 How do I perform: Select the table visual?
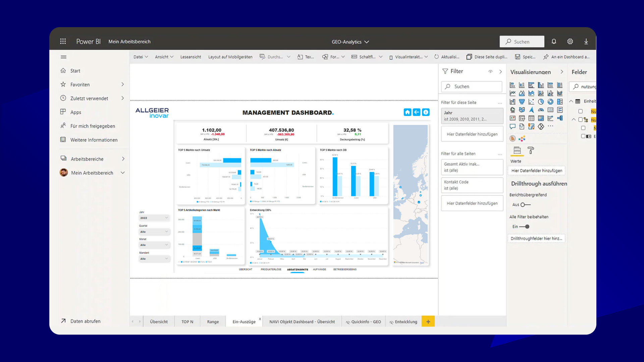[x=531, y=118]
